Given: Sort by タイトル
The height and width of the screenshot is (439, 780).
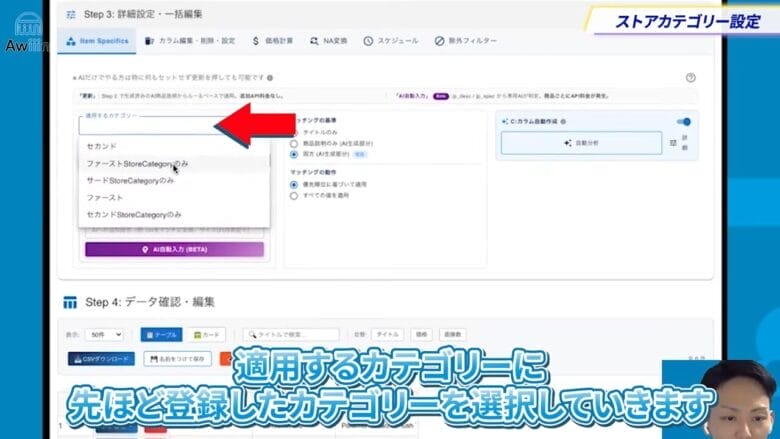Looking at the screenshot, I should click(x=387, y=335).
